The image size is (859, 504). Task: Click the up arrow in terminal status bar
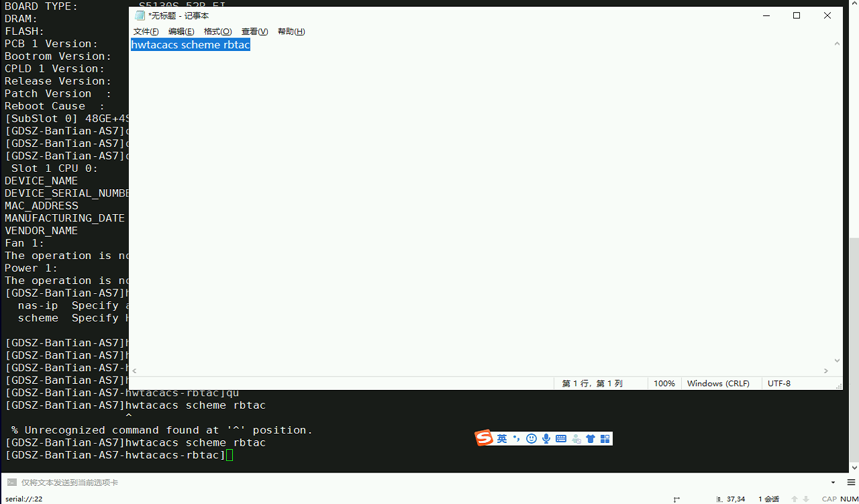pyautogui.click(x=795, y=499)
